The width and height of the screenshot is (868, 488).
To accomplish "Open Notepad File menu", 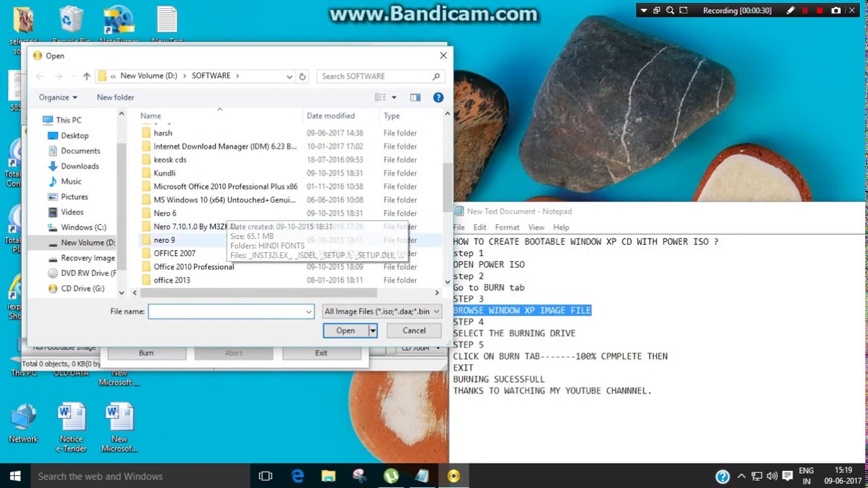I will (x=459, y=227).
